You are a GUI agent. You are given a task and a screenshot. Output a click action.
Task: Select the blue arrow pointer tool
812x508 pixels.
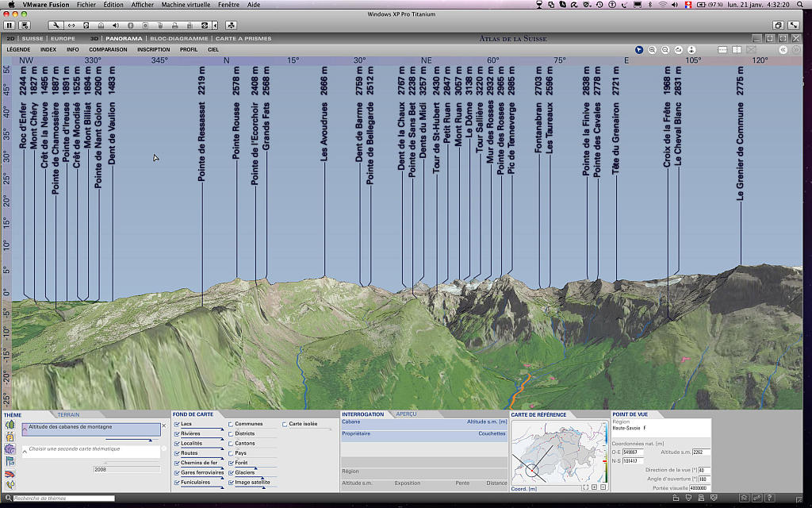point(639,49)
